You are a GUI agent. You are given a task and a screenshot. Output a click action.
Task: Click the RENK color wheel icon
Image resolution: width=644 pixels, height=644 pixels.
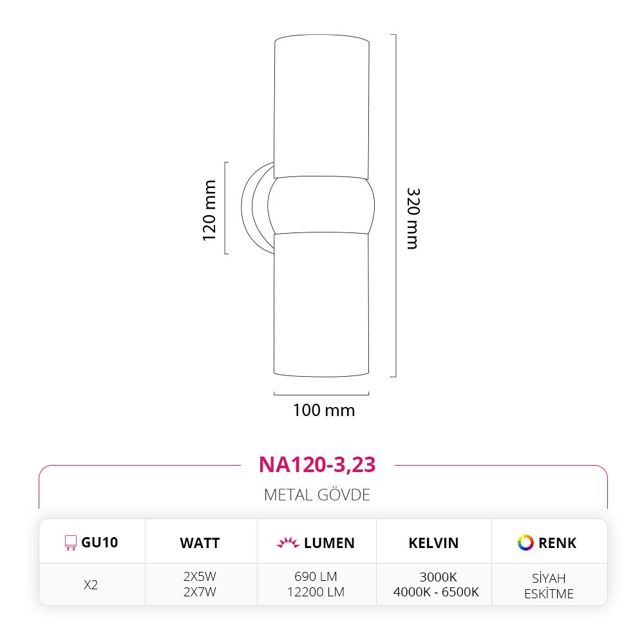pyautogui.click(x=526, y=542)
